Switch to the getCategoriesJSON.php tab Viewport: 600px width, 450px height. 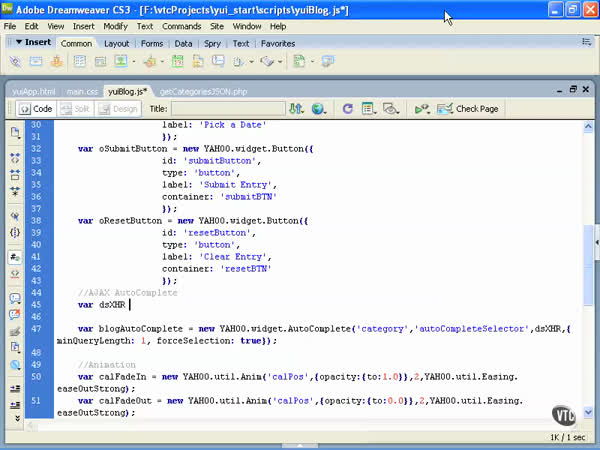coord(203,91)
